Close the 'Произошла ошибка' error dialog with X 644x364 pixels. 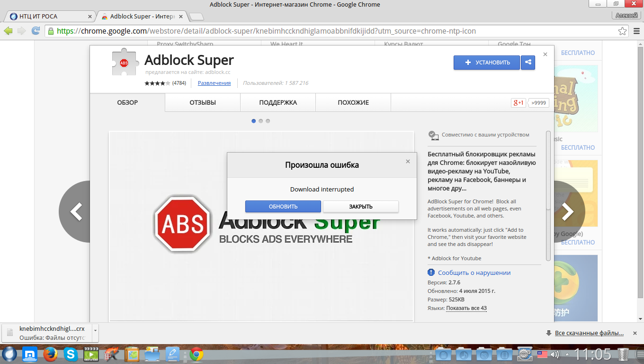pyautogui.click(x=408, y=162)
